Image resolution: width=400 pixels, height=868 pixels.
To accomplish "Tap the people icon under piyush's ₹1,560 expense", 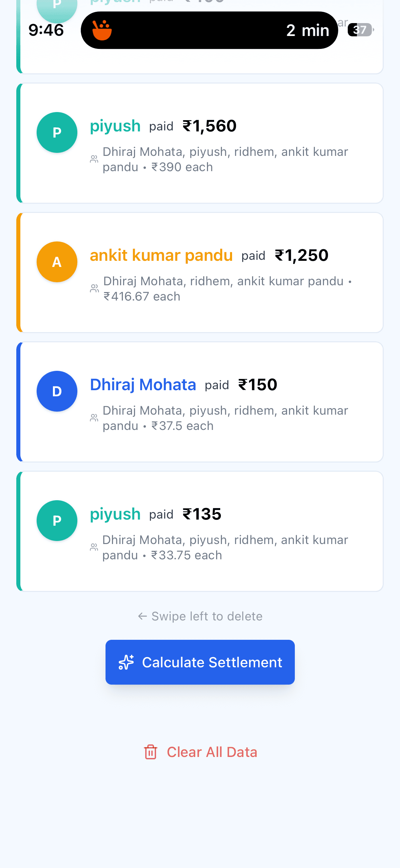I will (x=94, y=159).
